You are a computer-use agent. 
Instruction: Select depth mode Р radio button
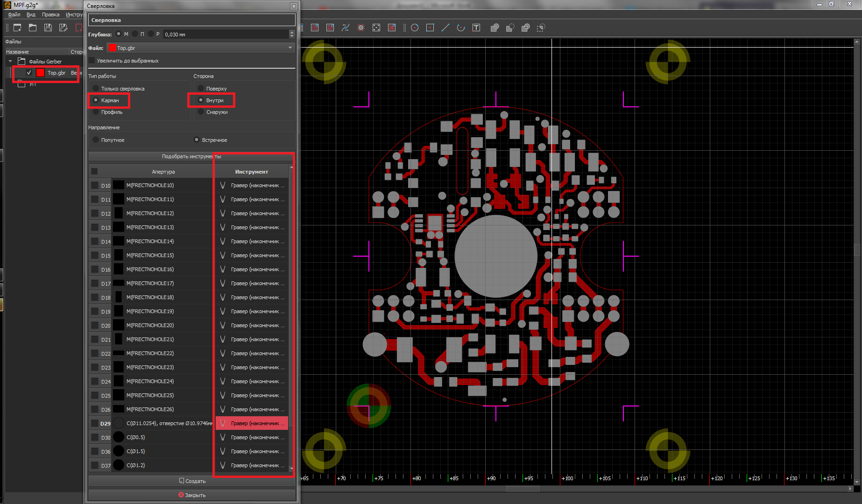click(150, 34)
